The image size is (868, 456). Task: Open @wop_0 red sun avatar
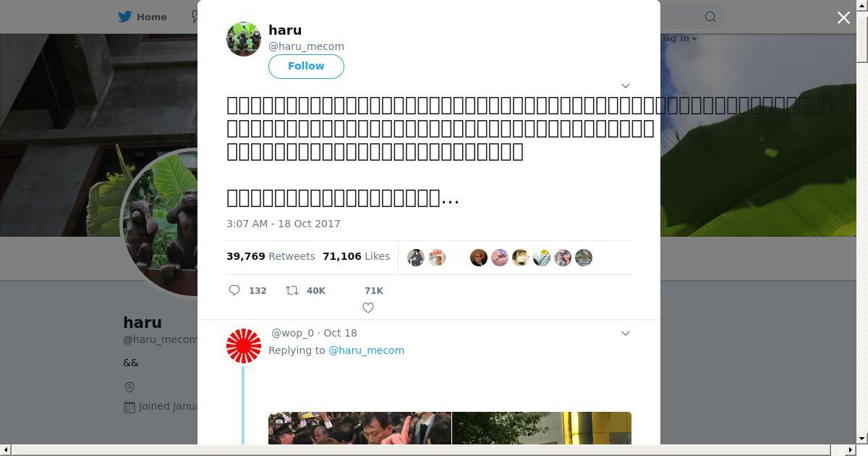(x=244, y=346)
